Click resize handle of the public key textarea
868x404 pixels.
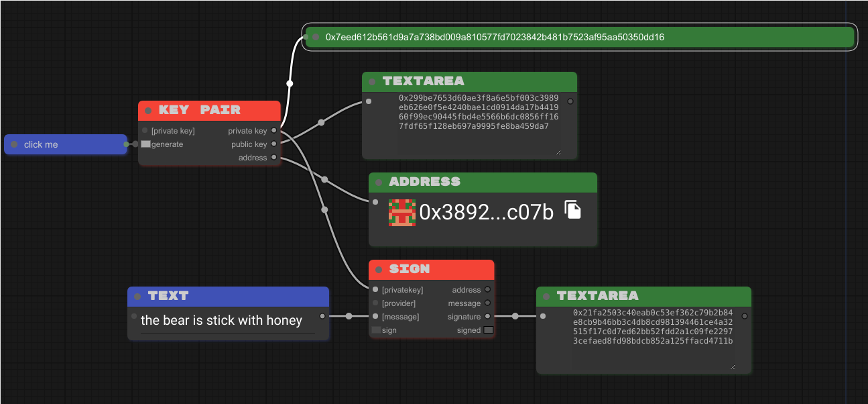click(x=558, y=152)
